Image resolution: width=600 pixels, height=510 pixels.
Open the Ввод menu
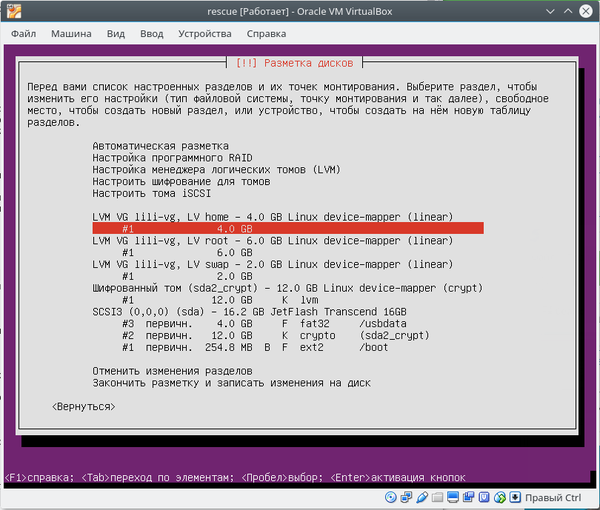tap(152, 34)
